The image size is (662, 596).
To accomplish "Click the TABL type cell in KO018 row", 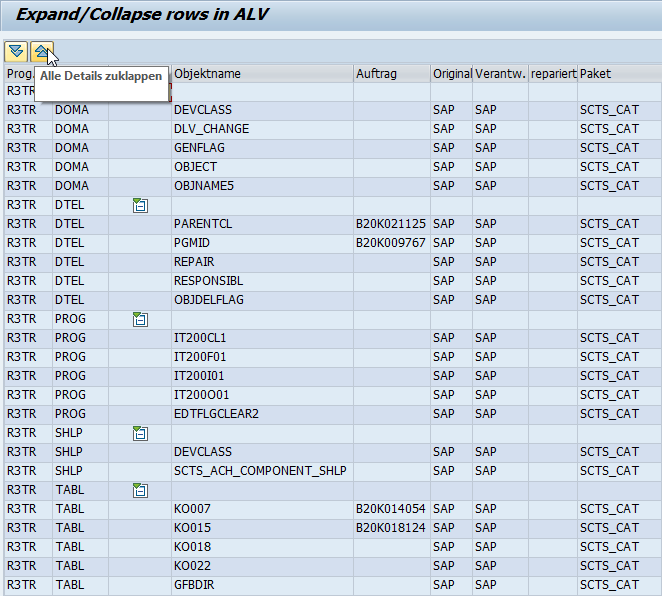I will click(80, 547).
